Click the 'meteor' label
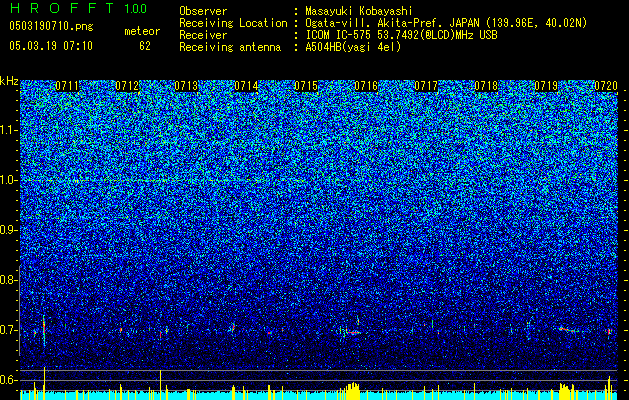629x400 pixels. [142, 31]
